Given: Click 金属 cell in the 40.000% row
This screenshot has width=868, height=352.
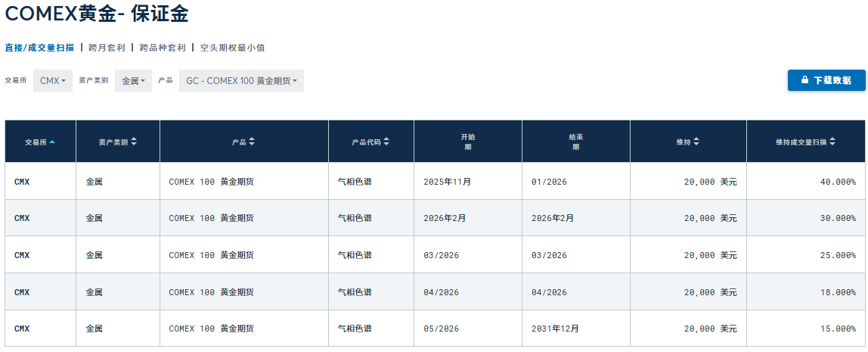Looking at the screenshot, I should [94, 181].
